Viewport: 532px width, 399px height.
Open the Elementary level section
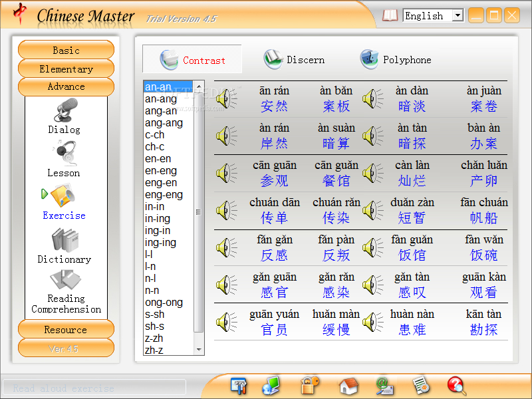tap(66, 68)
